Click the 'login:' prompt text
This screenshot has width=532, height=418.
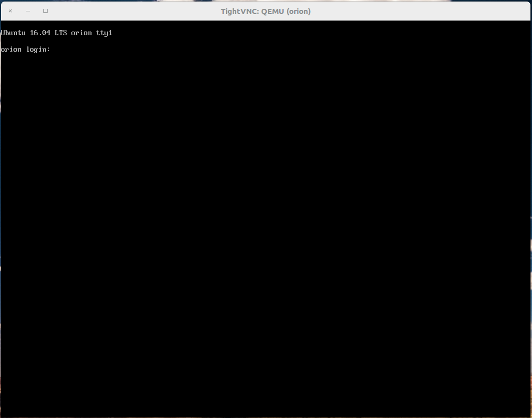click(38, 50)
